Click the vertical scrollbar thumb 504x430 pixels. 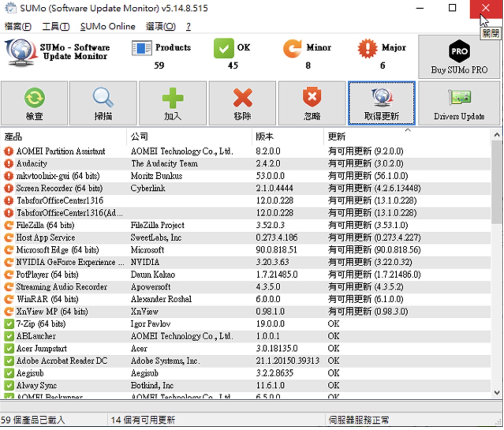click(497, 182)
